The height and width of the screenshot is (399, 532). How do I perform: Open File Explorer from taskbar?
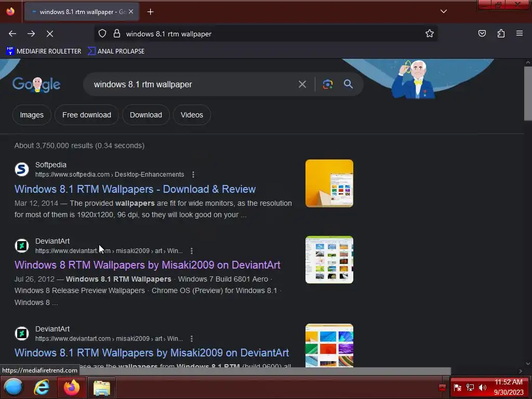tap(101, 388)
